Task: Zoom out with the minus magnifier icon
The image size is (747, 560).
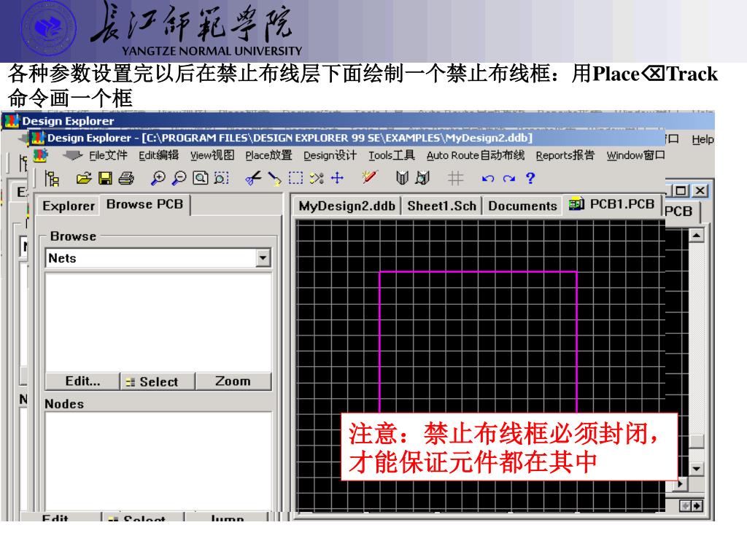Action: pos(179,179)
